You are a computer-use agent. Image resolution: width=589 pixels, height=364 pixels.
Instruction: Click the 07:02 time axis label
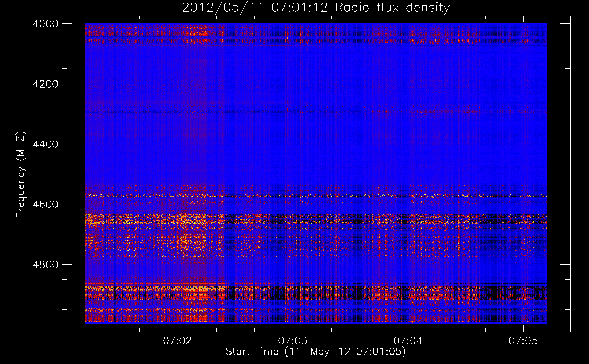(178, 341)
